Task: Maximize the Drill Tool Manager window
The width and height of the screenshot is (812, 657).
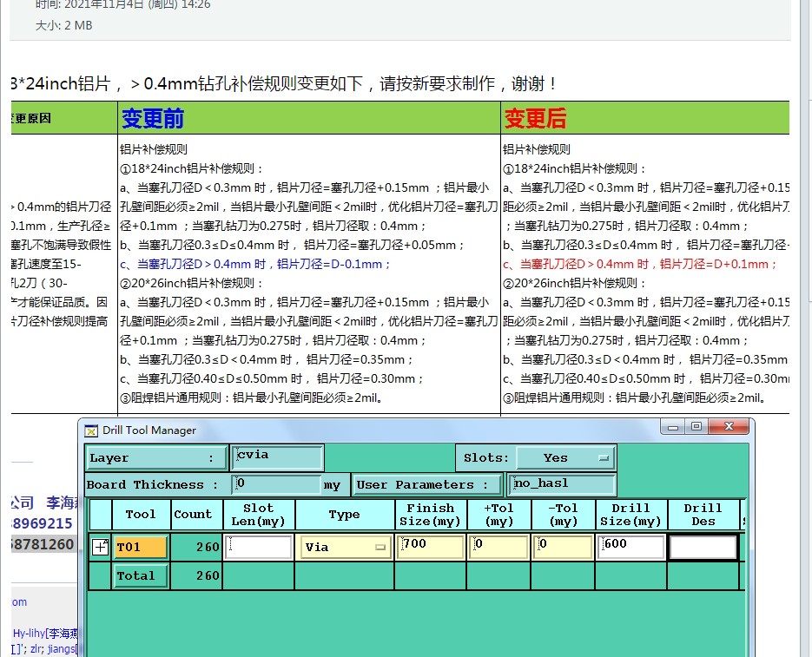Action: click(x=696, y=427)
